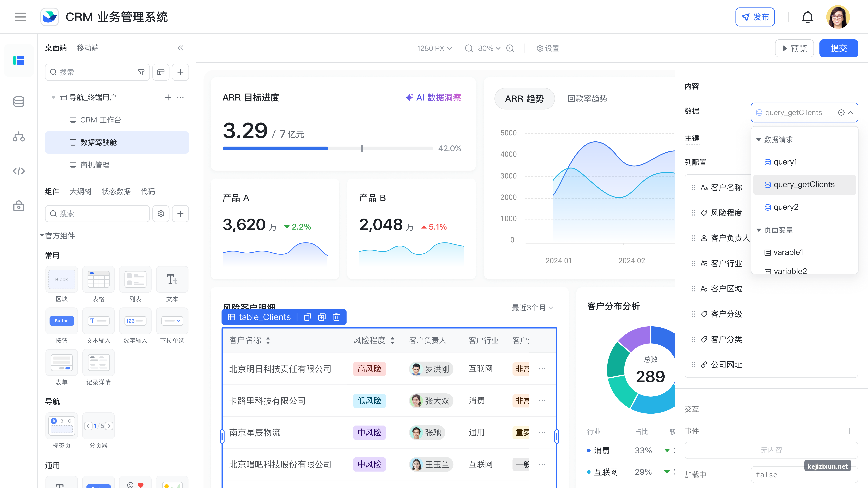Open the hamburger menu in the header
The height and width of the screenshot is (488, 868).
coord(20,17)
